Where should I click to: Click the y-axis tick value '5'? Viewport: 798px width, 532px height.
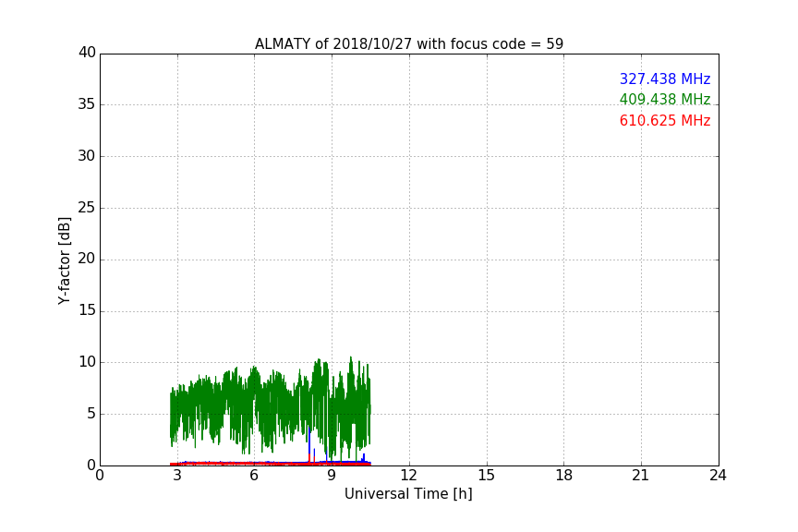(91, 414)
